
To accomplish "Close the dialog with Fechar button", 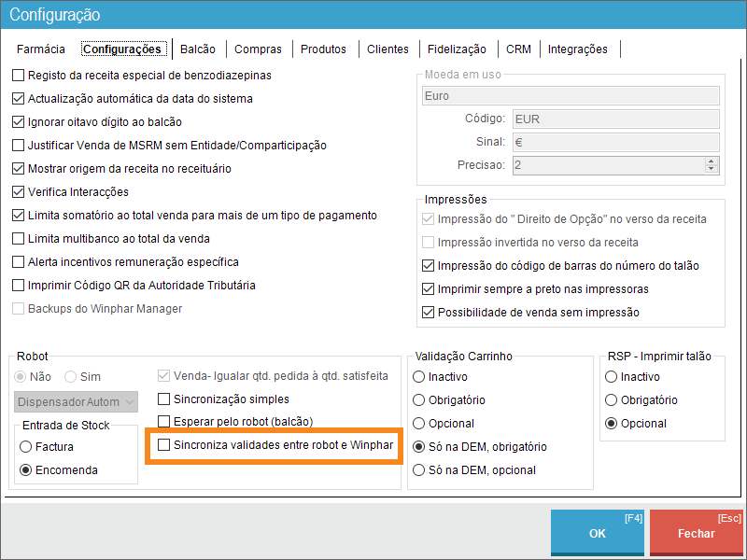I will coord(697,534).
